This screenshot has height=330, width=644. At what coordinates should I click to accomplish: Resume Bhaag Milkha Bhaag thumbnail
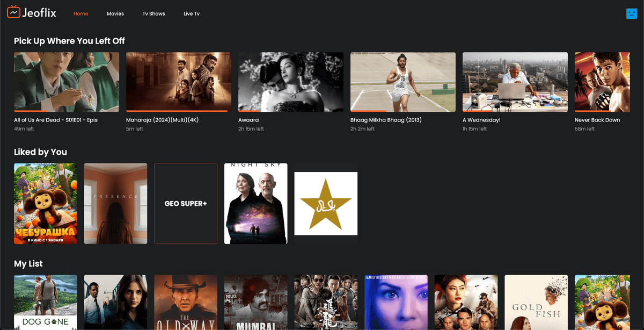coord(402,82)
